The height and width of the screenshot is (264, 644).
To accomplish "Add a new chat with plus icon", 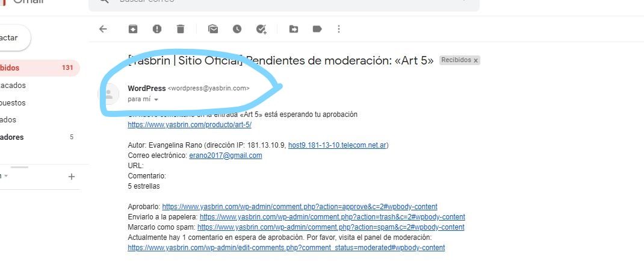I will click(72, 177).
